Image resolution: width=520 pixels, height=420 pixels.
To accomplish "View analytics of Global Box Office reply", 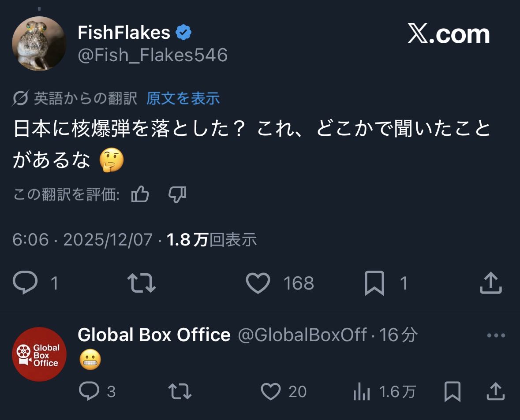I will [362, 391].
